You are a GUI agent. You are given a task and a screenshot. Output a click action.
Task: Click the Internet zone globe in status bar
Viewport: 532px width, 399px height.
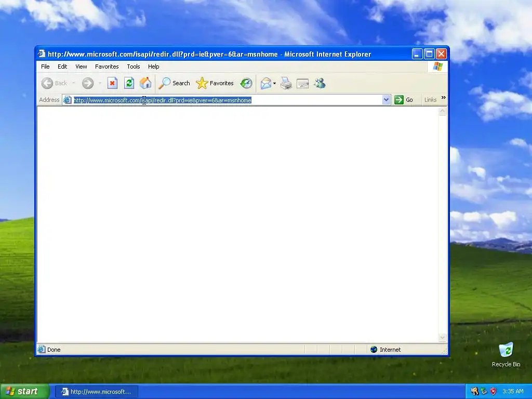pos(374,350)
